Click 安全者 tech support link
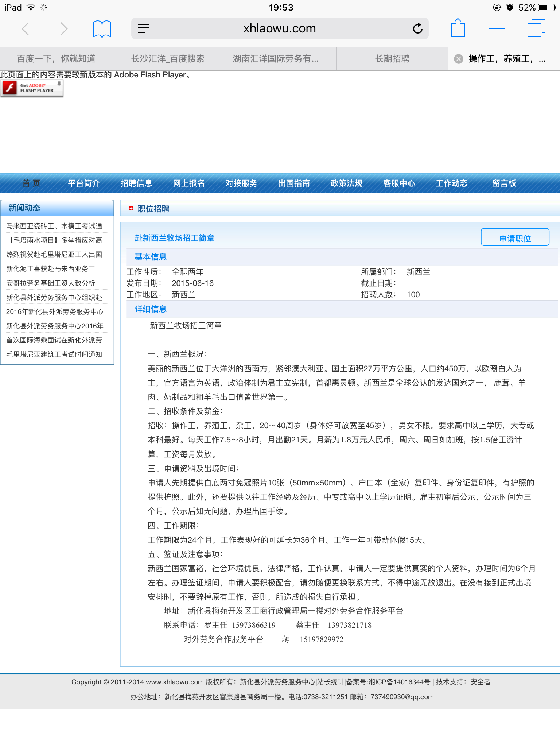The image size is (560, 747). pos(481,682)
